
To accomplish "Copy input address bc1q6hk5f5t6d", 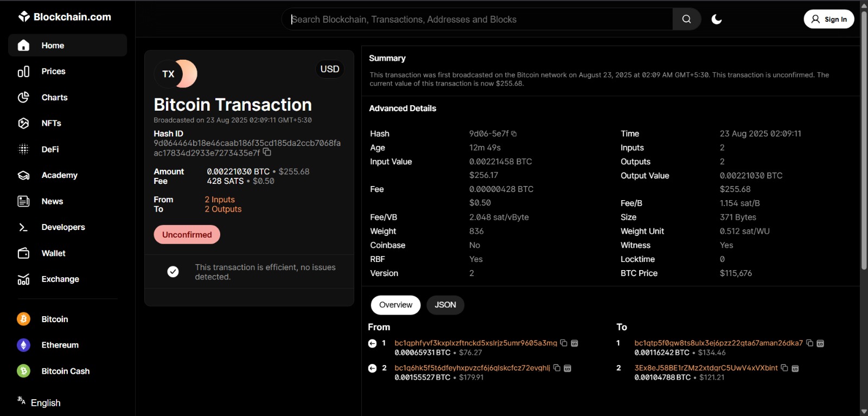I will coord(557,368).
